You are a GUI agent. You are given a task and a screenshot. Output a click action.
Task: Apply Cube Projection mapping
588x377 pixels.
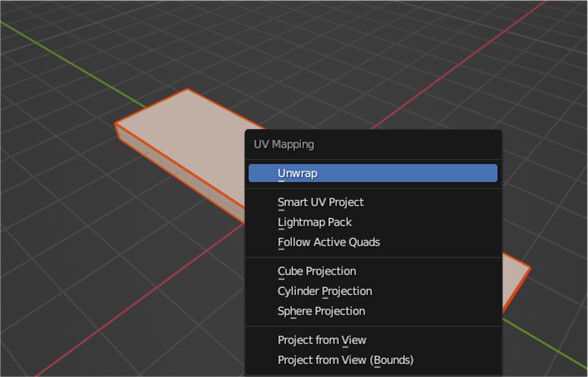click(x=373, y=271)
